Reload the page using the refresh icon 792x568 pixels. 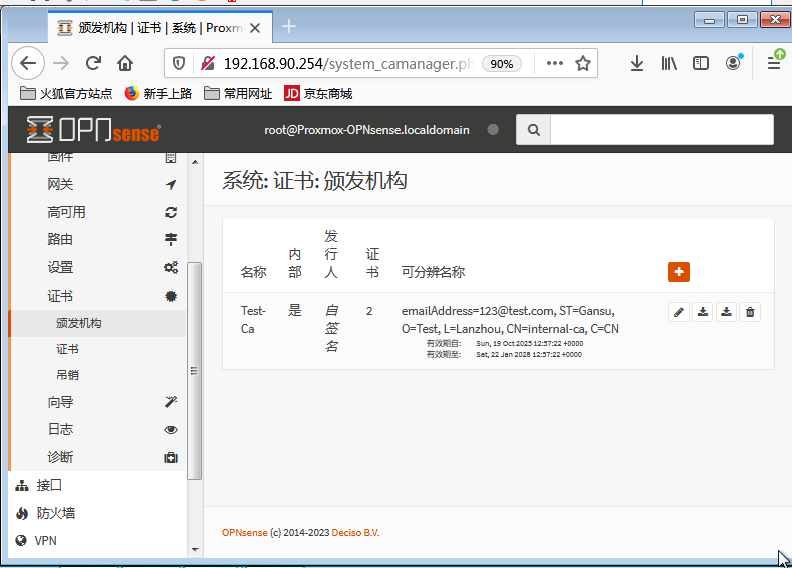93,63
